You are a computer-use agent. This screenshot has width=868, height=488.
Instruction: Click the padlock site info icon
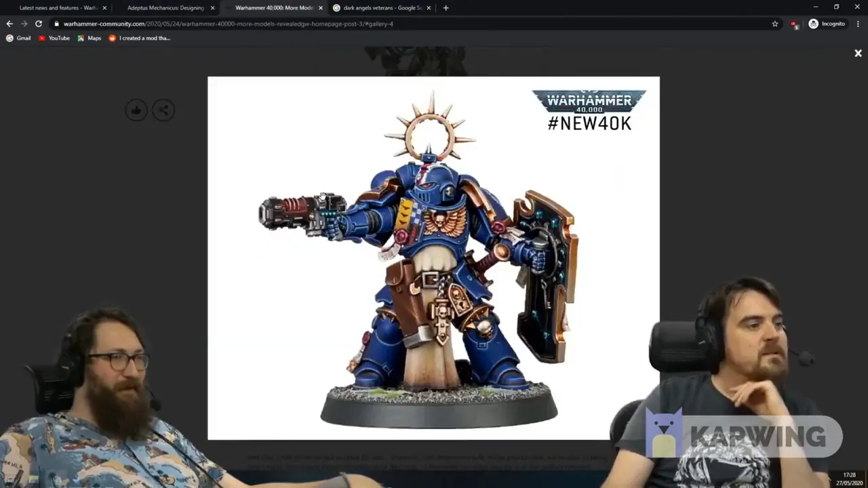tap(57, 24)
